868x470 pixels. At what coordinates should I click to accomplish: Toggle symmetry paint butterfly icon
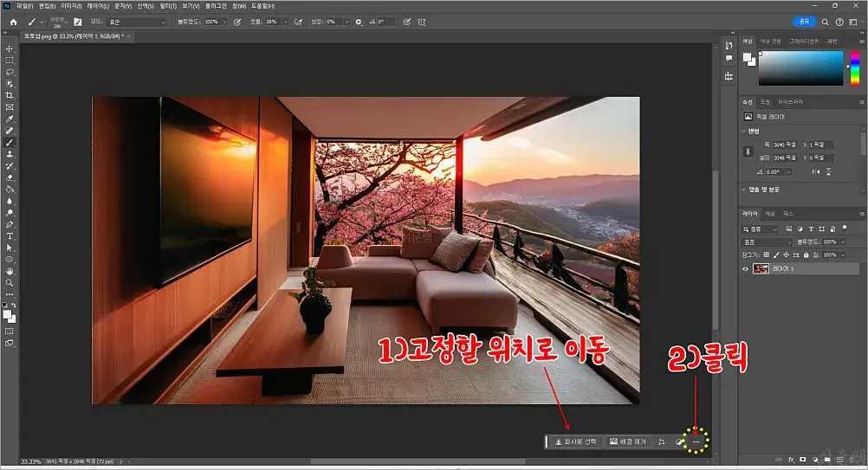(422, 23)
